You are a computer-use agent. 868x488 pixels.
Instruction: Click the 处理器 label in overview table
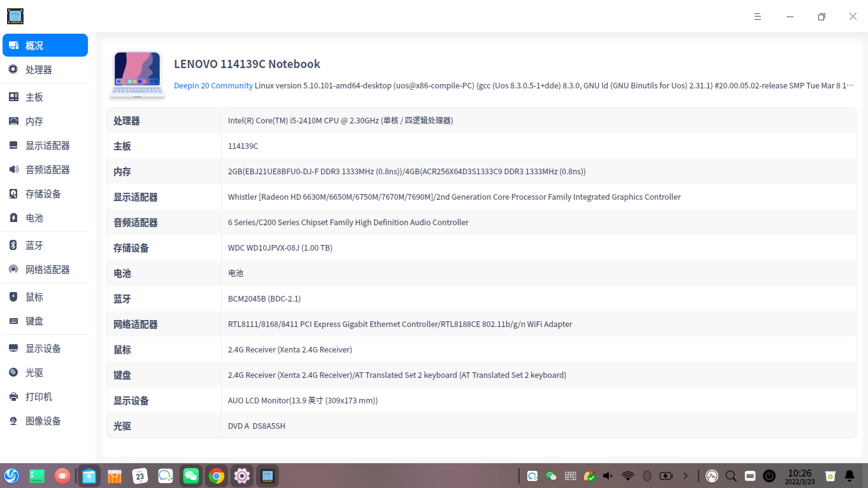tap(127, 120)
